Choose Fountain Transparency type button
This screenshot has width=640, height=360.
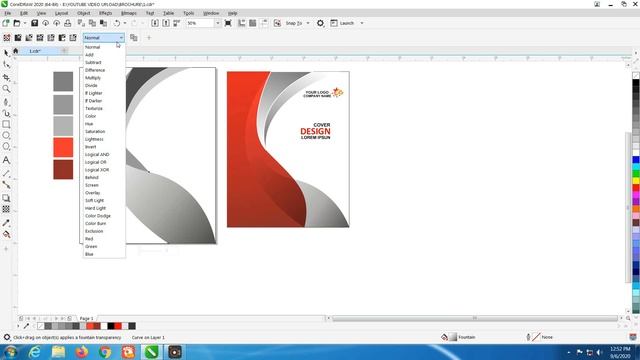29,38
